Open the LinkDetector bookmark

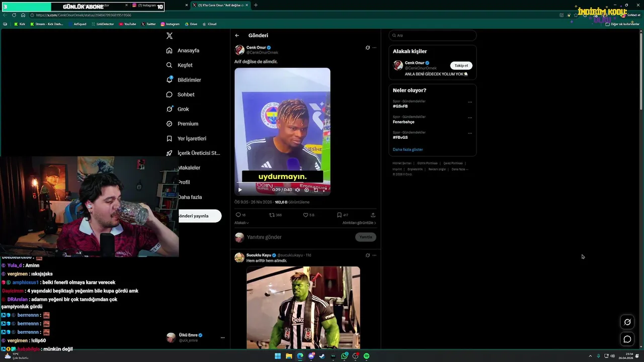(103, 24)
